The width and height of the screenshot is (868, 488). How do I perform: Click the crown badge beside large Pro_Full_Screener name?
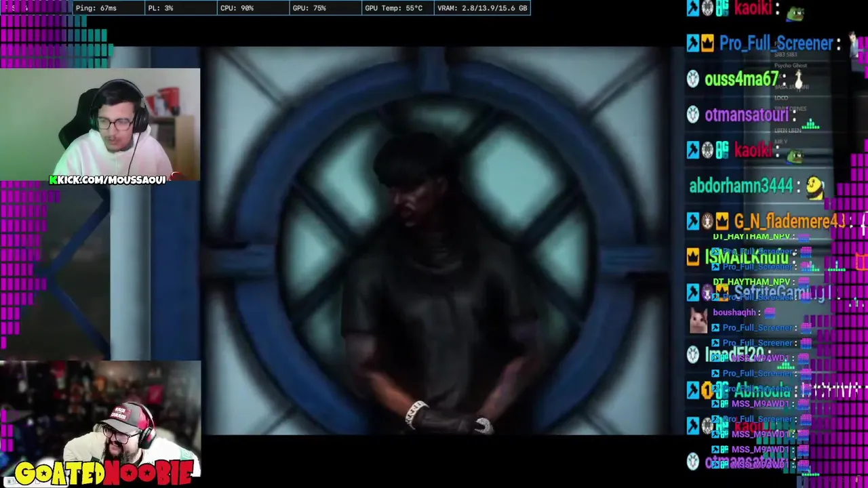pyautogui.click(x=708, y=44)
